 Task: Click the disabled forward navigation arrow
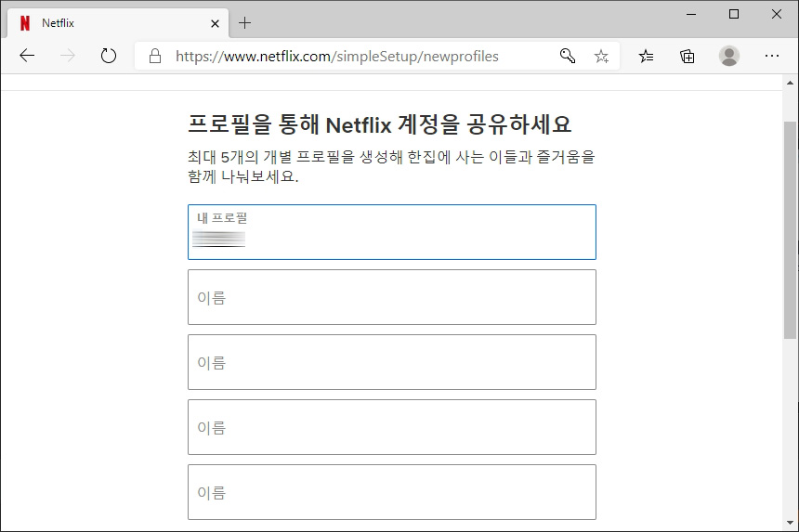[x=67, y=56]
